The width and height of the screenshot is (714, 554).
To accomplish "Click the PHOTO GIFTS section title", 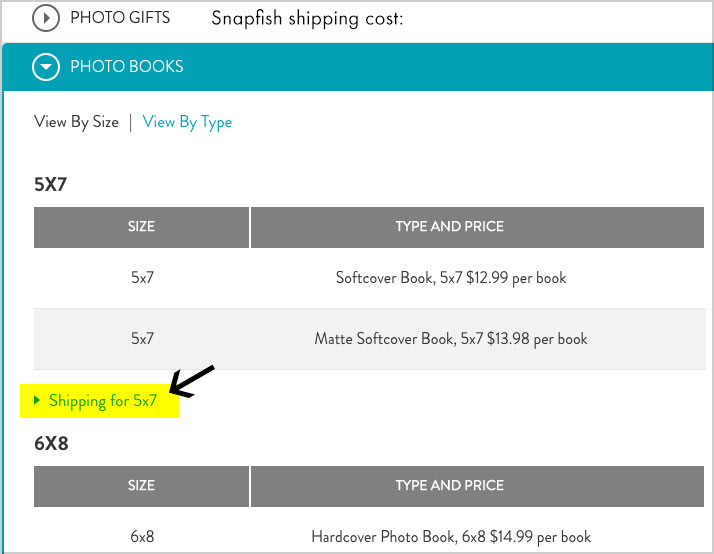I will (x=120, y=18).
